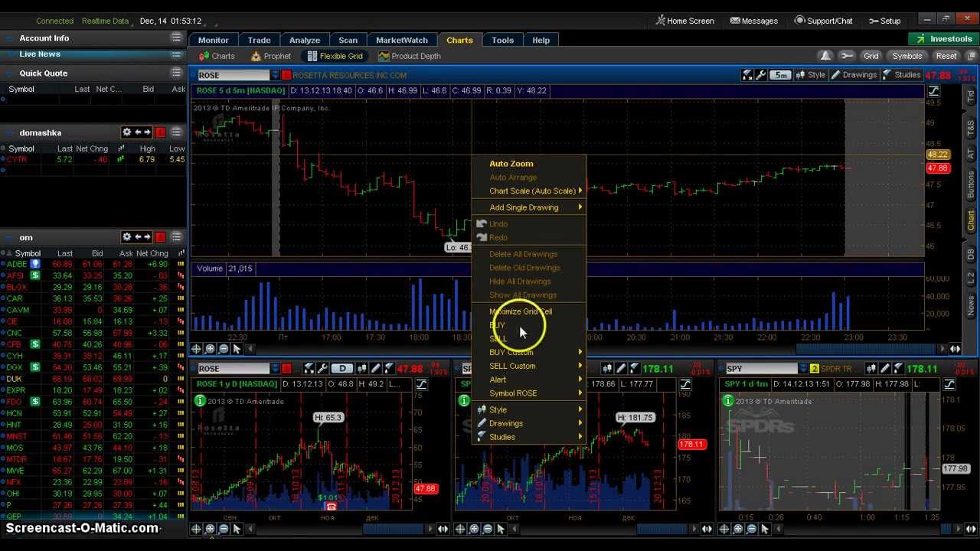Switch to the Trade tab
Screen dimensions: 980x551
(259, 40)
